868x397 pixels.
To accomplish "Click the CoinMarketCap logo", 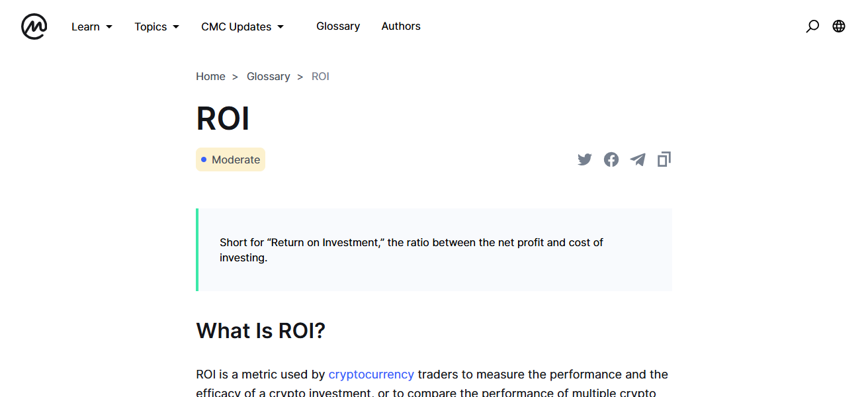I will (x=33, y=26).
